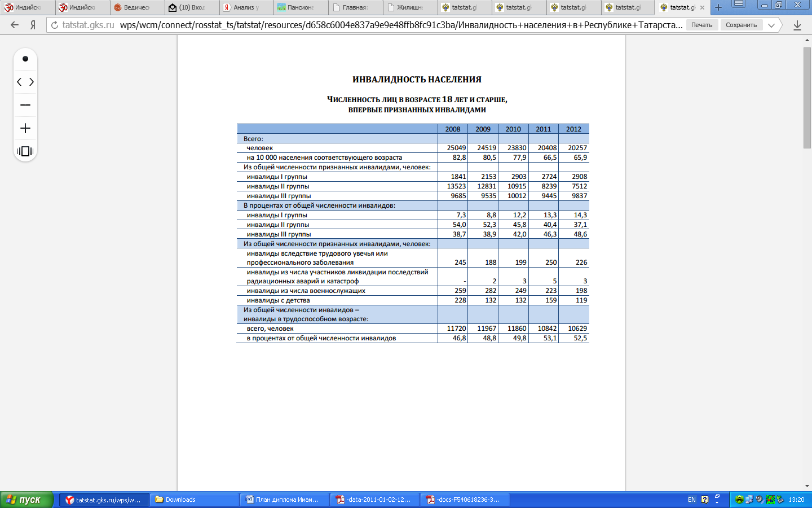Click the title ИНВАЛИДНОСТЬ НАСЕЛЕНИЯ

click(x=417, y=80)
